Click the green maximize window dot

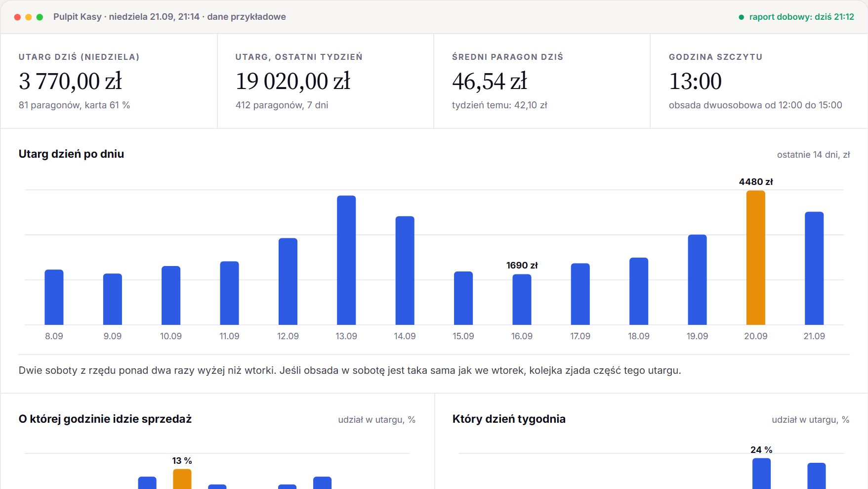(x=40, y=17)
